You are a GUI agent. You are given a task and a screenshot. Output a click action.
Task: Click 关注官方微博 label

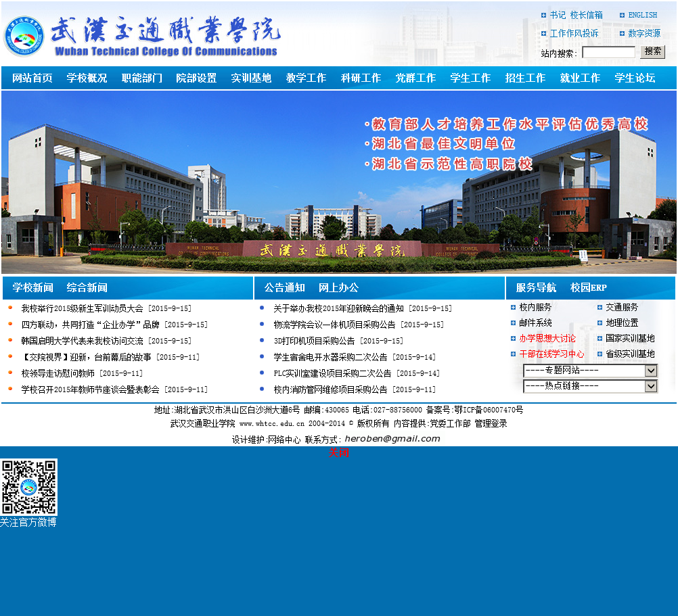(28, 522)
